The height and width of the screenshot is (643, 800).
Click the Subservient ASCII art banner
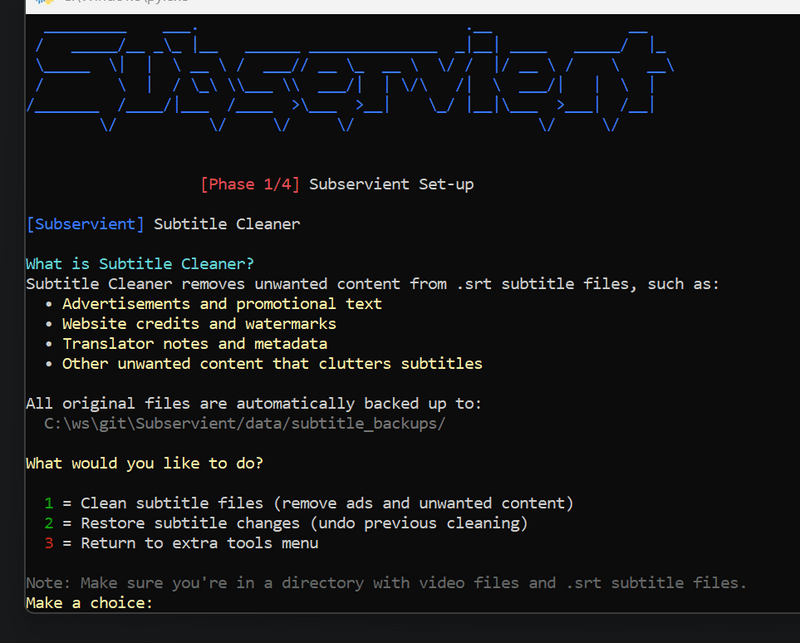click(351, 79)
